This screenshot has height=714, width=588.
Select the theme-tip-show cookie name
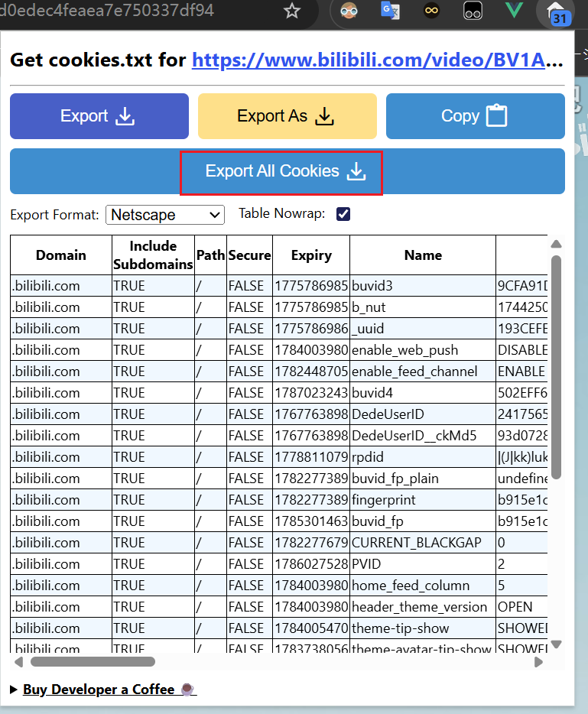tap(423, 628)
